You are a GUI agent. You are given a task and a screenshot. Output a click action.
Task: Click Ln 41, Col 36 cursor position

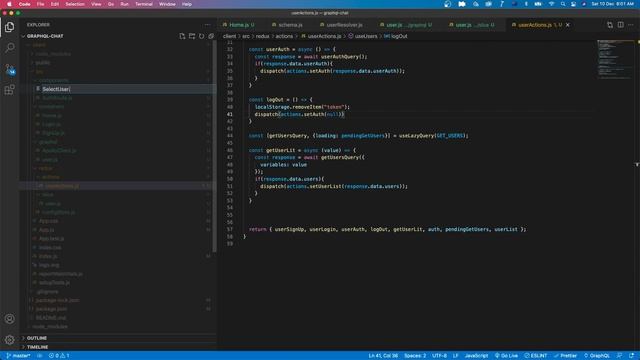coord(383,356)
